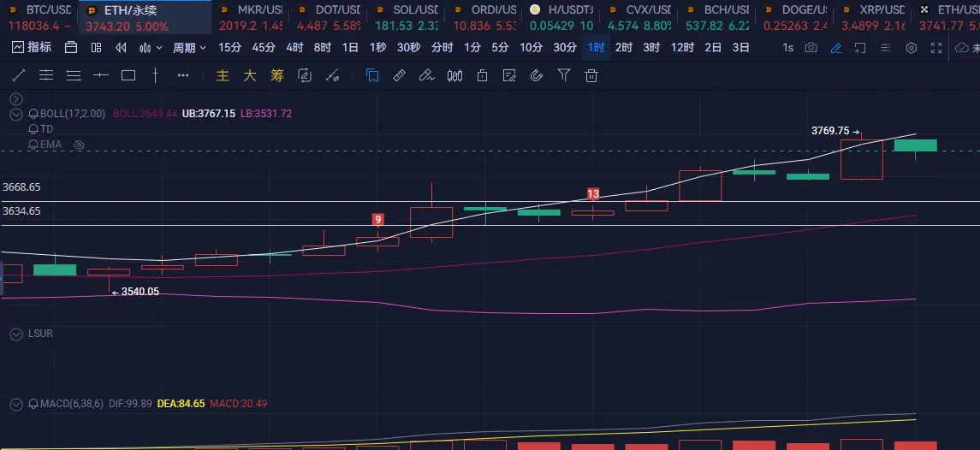Open the note edit icon
This screenshot has height=450, width=980.
(509, 75)
